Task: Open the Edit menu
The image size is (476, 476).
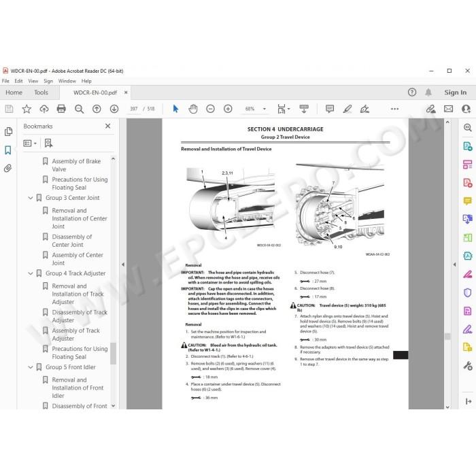Action: (x=18, y=81)
